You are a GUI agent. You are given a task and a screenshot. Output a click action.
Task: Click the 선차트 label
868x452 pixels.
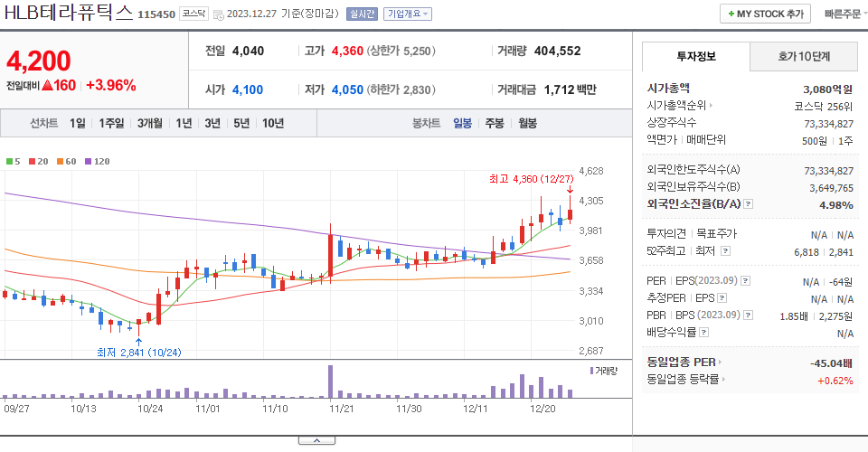pos(43,123)
